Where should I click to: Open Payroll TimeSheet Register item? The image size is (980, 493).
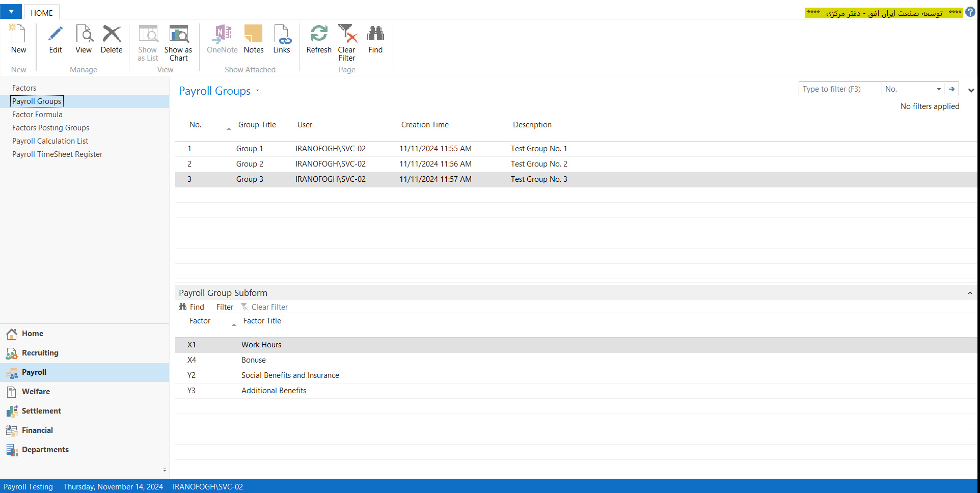57,154
